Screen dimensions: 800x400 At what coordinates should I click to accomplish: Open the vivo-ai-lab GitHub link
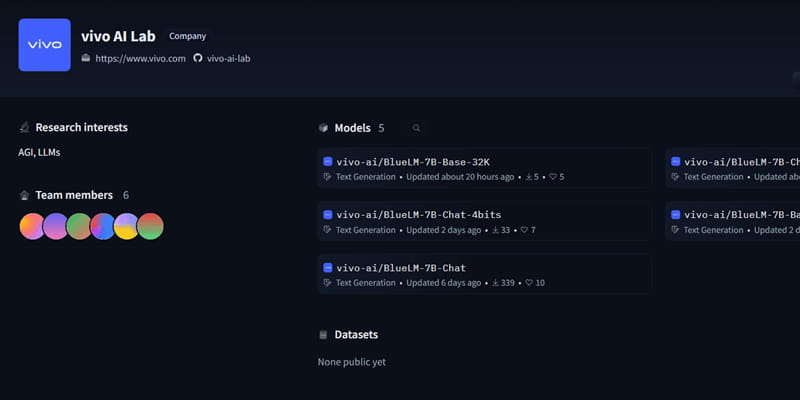pyautogui.click(x=228, y=59)
